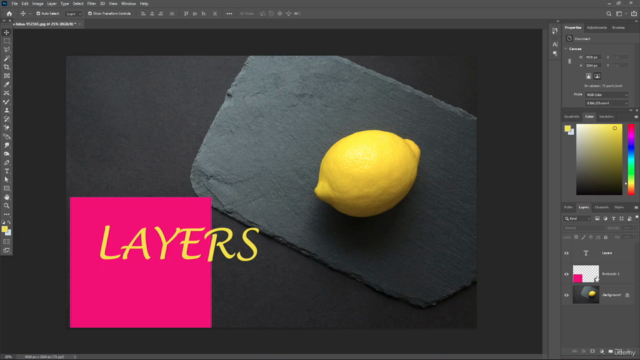Collapse the Canvas section in Properties

pyautogui.click(x=566, y=49)
